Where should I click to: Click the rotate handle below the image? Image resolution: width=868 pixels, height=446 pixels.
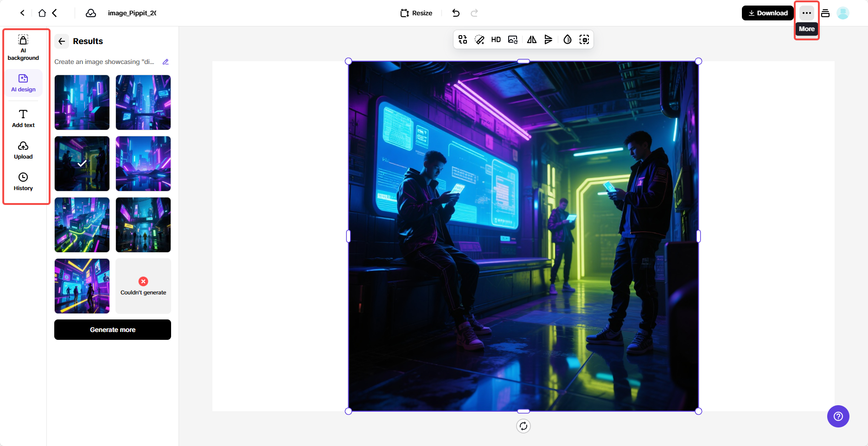523,426
